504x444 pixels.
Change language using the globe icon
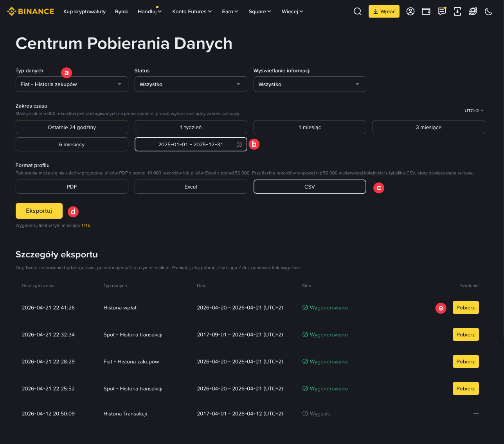tap(473, 11)
